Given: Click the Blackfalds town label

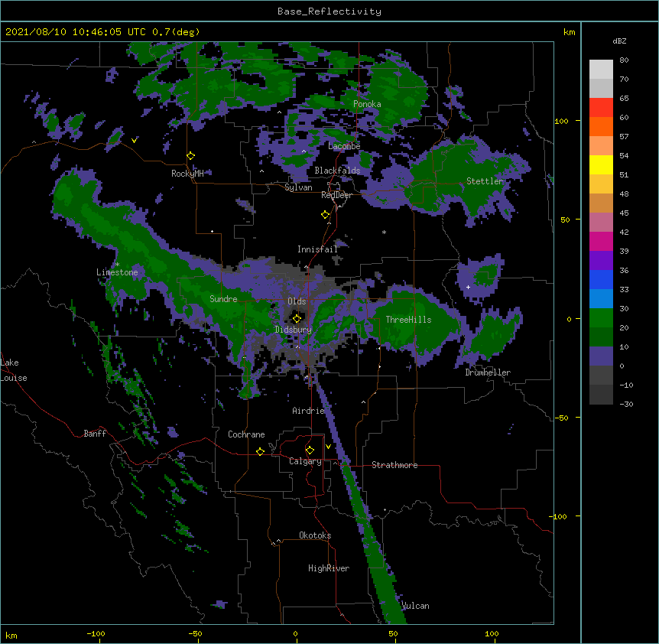Looking at the screenshot, I should point(337,171).
